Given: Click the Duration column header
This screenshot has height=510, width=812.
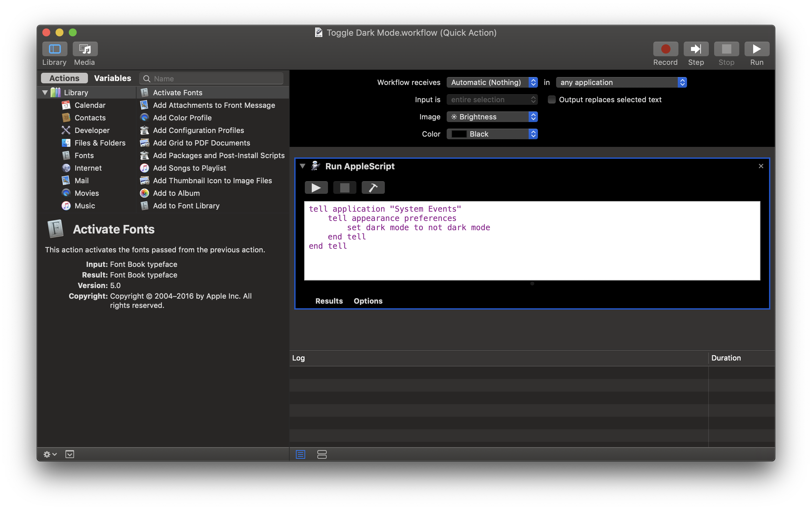Looking at the screenshot, I should pos(742,358).
